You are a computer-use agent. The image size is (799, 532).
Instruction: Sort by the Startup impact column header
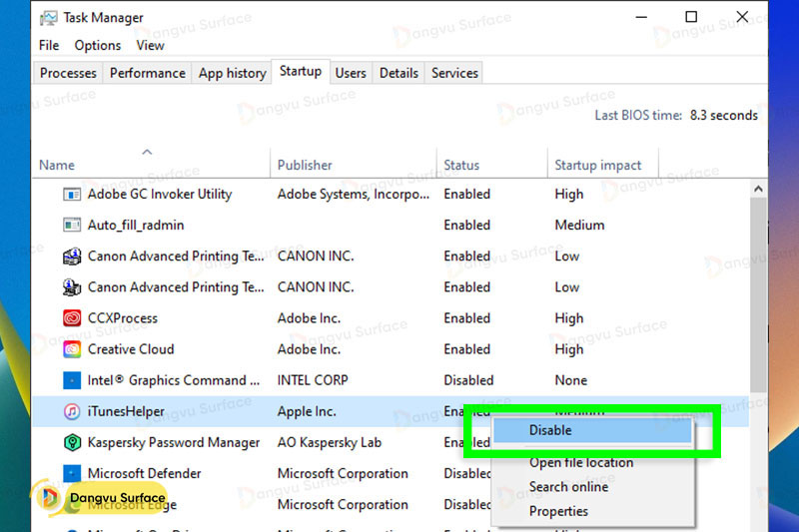tap(598, 165)
